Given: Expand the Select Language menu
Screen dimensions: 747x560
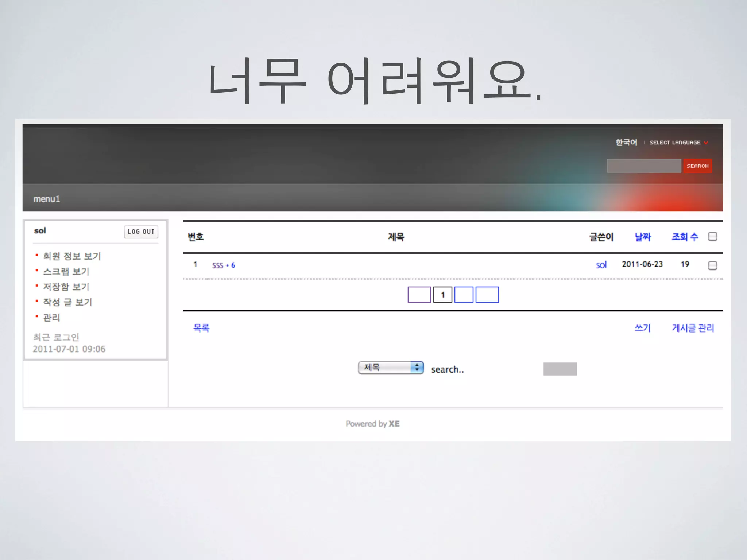Looking at the screenshot, I should (x=675, y=143).
